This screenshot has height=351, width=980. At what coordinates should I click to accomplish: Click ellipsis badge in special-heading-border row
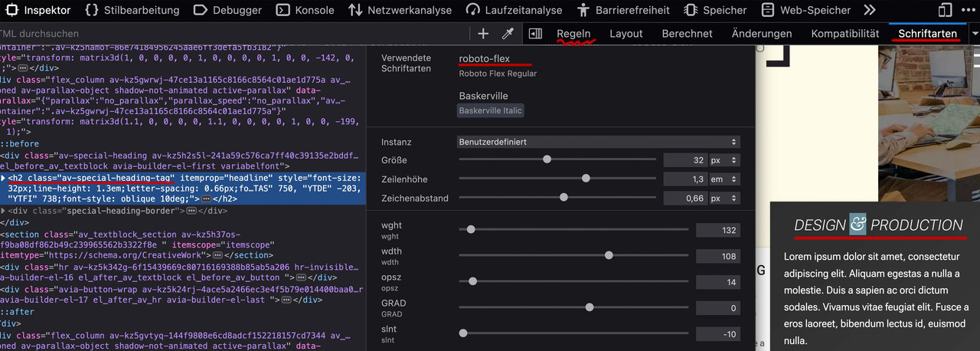click(192, 210)
